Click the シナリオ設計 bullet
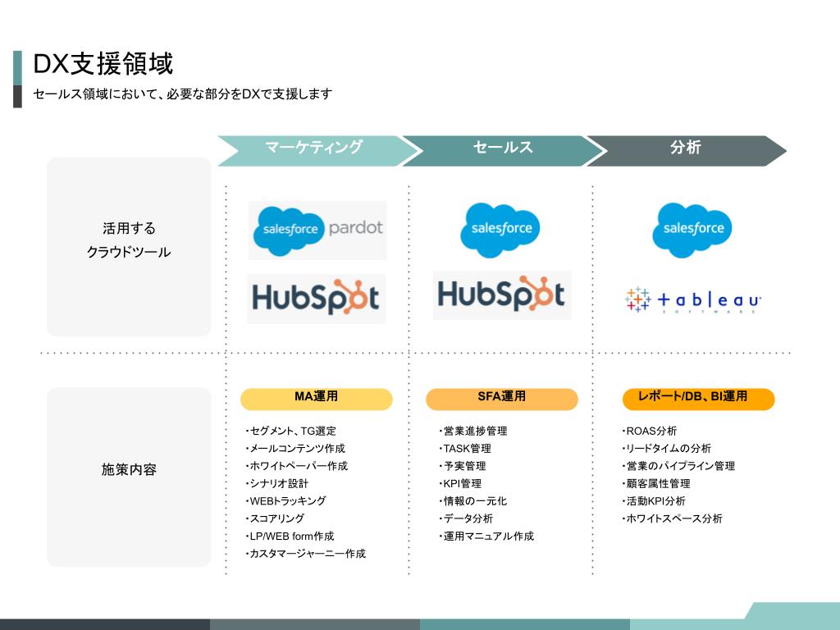 tap(277, 483)
